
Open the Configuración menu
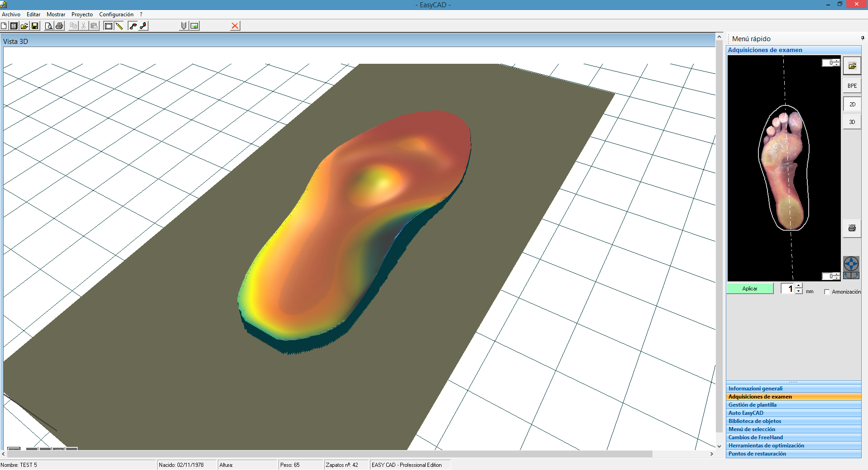point(116,14)
